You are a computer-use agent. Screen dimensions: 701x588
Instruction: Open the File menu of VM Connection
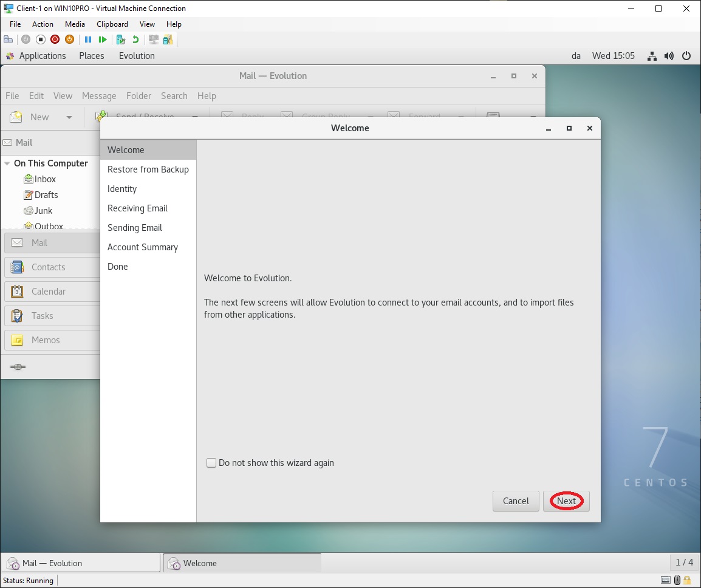(15, 24)
